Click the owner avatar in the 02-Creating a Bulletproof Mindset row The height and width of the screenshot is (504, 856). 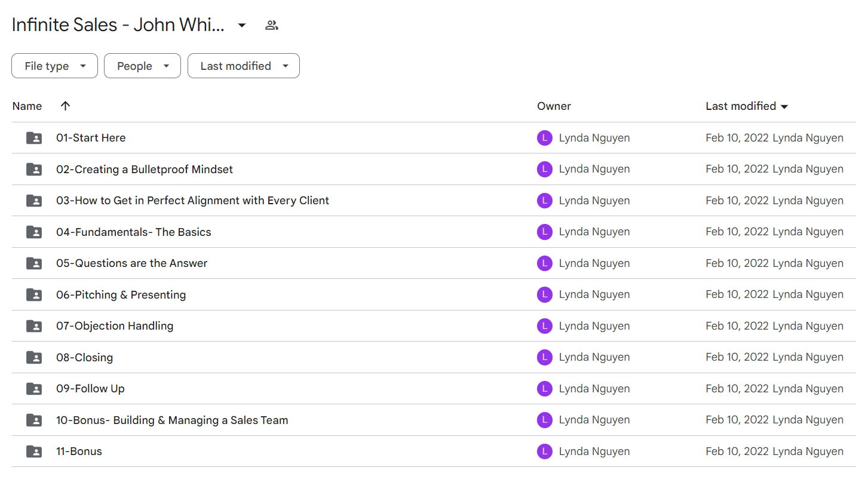[x=545, y=169]
